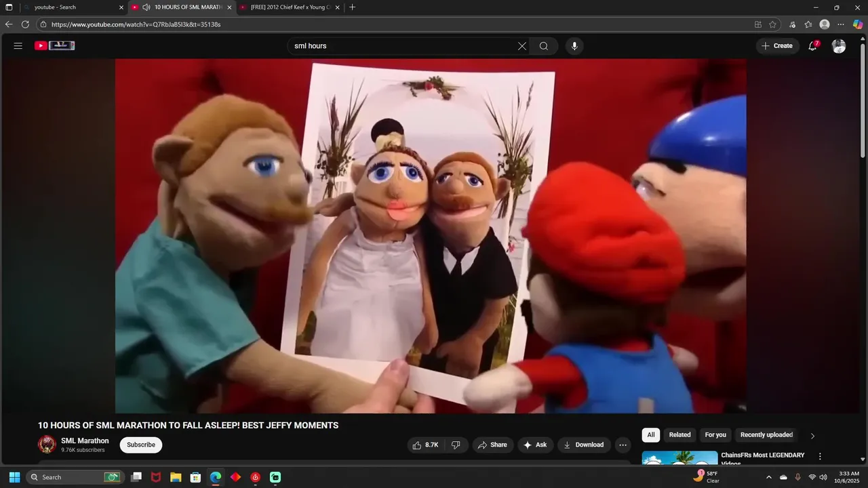This screenshot has height=488, width=868.
Task: Subscribe to SML Marathon
Action: click(141, 445)
